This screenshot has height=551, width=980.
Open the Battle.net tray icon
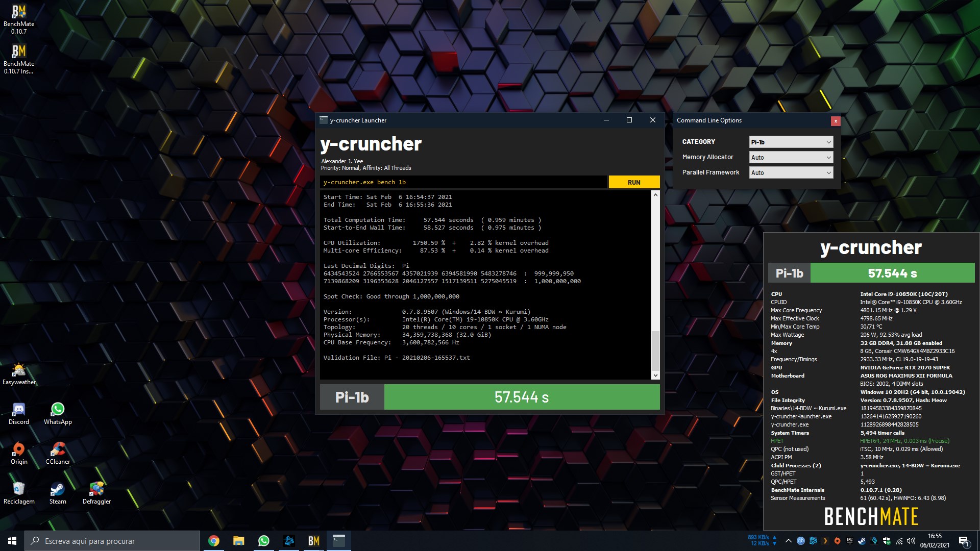tap(813, 541)
